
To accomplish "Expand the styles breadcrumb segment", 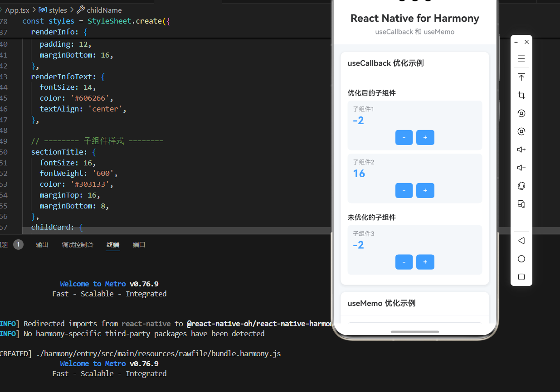I will pos(58,10).
